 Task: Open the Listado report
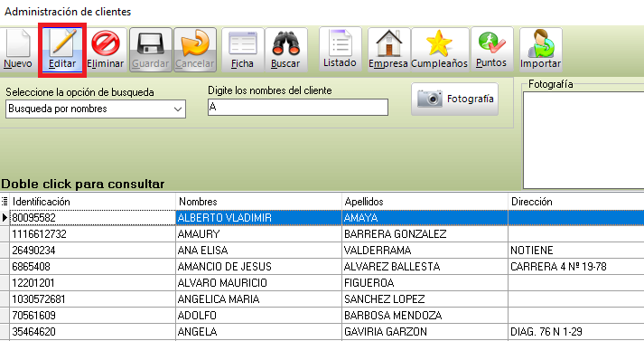[341, 50]
